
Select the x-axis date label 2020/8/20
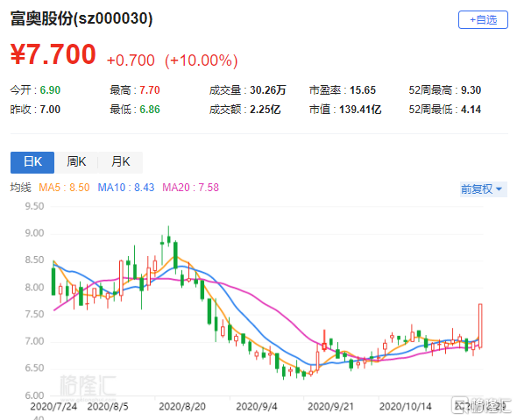[x=182, y=407]
